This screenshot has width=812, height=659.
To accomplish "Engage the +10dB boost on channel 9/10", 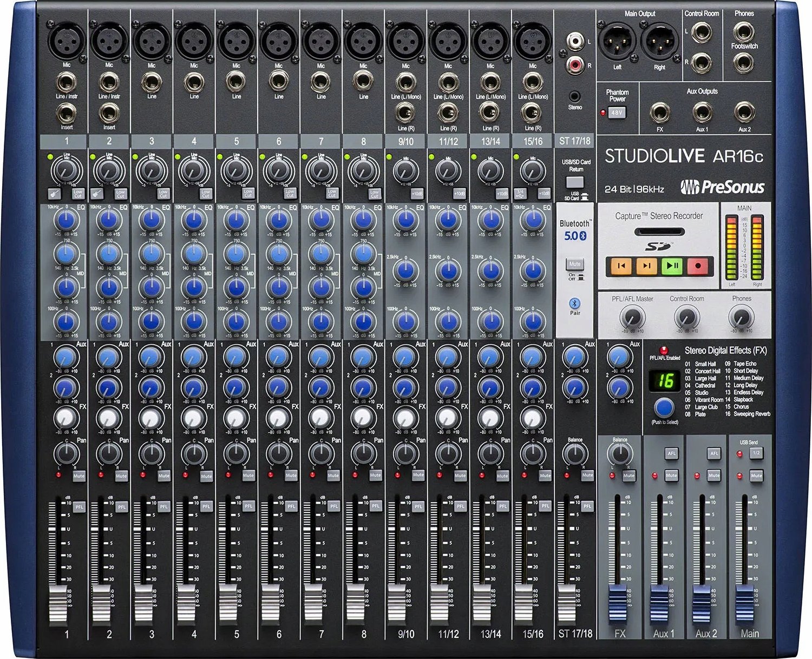I will 418,193.
